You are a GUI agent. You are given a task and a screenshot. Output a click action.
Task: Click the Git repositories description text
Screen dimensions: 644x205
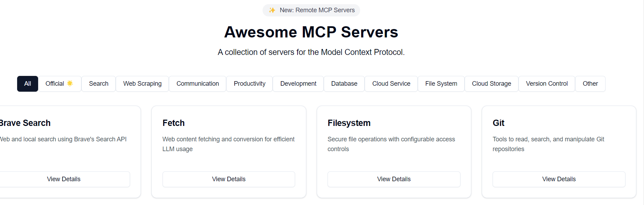pos(548,144)
